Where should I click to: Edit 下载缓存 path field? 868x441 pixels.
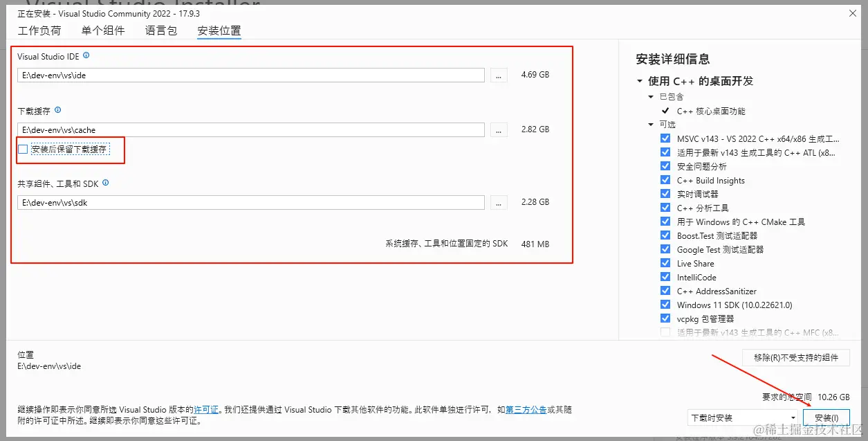tap(251, 130)
